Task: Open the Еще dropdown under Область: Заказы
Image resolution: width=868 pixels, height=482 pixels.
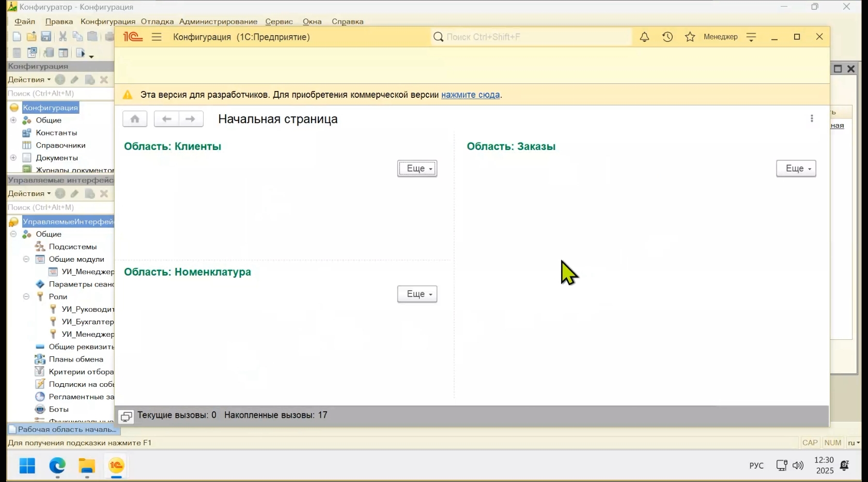Action: click(x=796, y=169)
